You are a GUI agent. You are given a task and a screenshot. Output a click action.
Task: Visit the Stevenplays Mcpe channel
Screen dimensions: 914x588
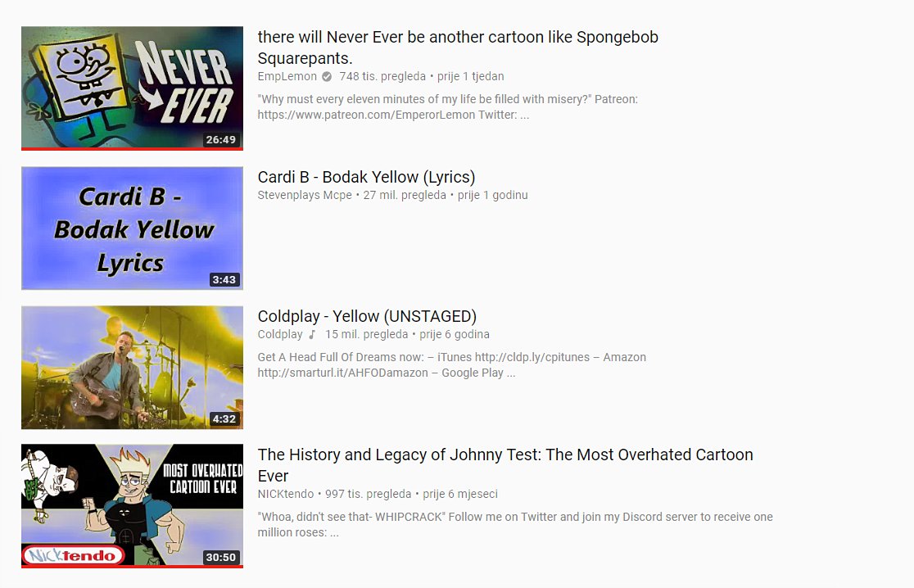(305, 195)
